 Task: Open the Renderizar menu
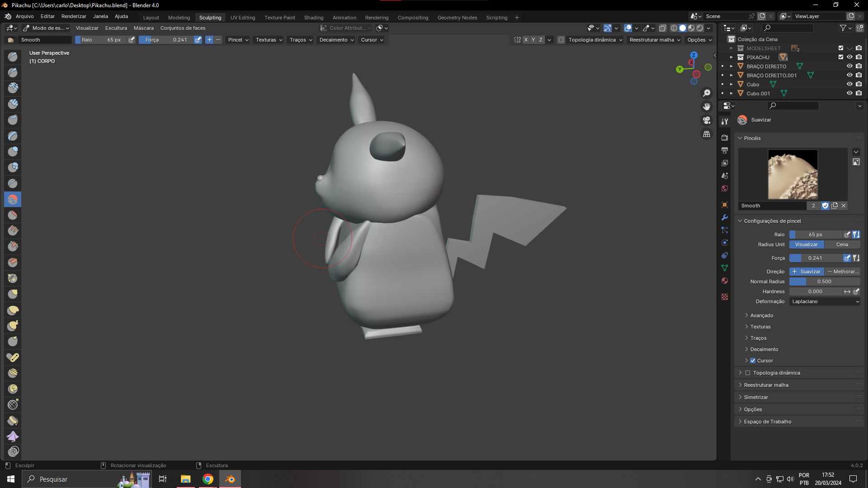[x=74, y=16]
